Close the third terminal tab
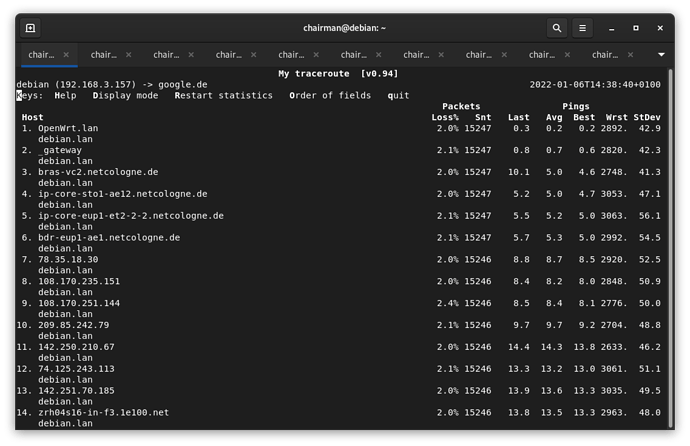 [191, 55]
